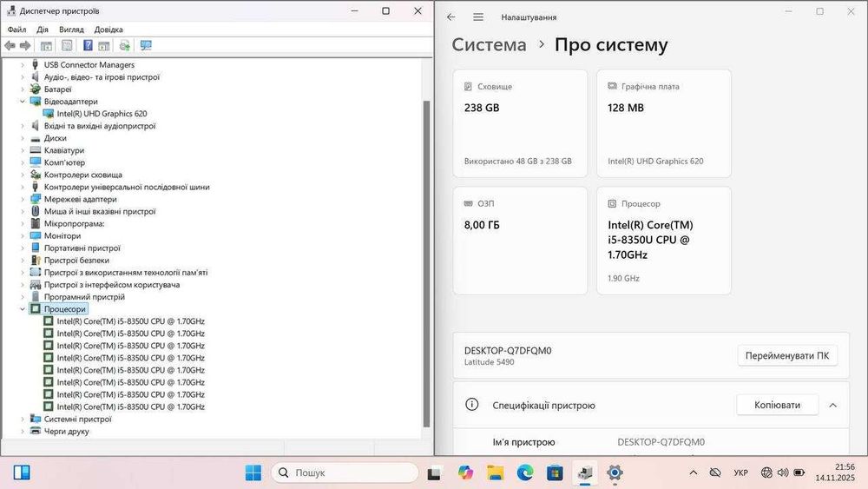Click the Пошук taskbar search field
This screenshot has width=868, height=489.
point(345,472)
